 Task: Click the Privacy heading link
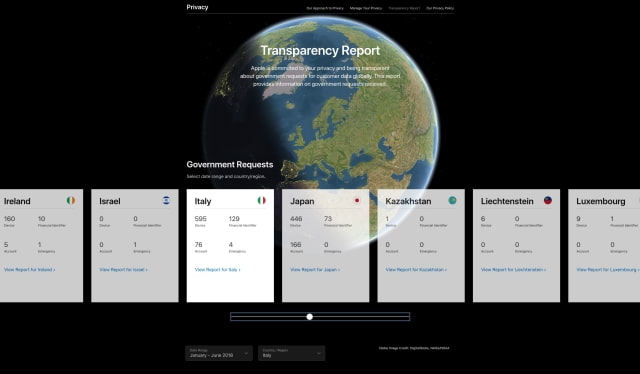pyautogui.click(x=198, y=7)
